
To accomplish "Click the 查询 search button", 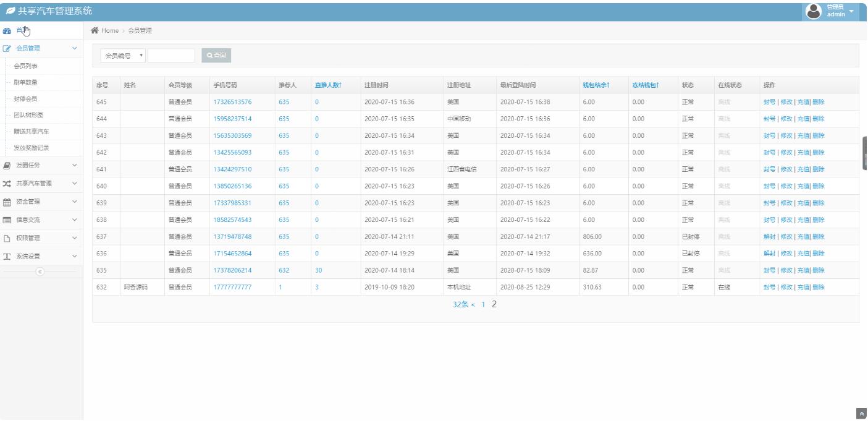I will pos(216,56).
